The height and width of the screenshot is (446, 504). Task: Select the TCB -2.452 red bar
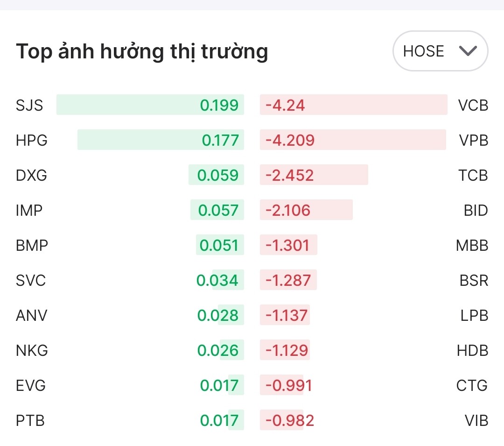(314, 175)
